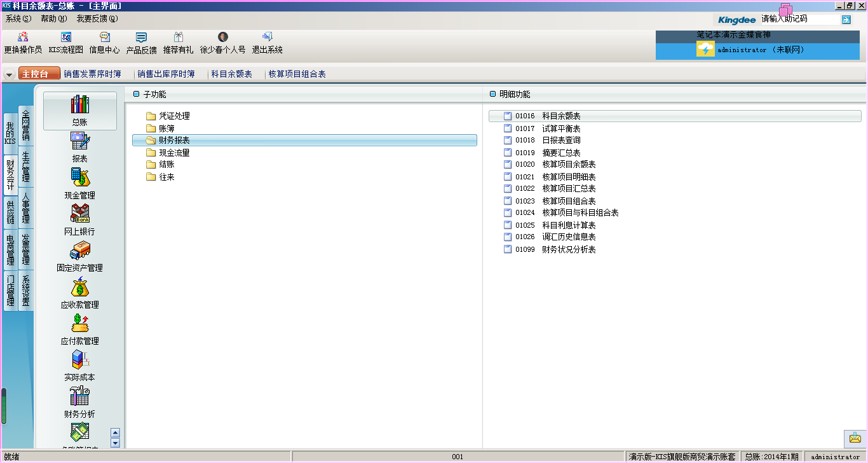The width and height of the screenshot is (868, 463).
Task: Open the 应付款管理 icon
Action: 79,329
